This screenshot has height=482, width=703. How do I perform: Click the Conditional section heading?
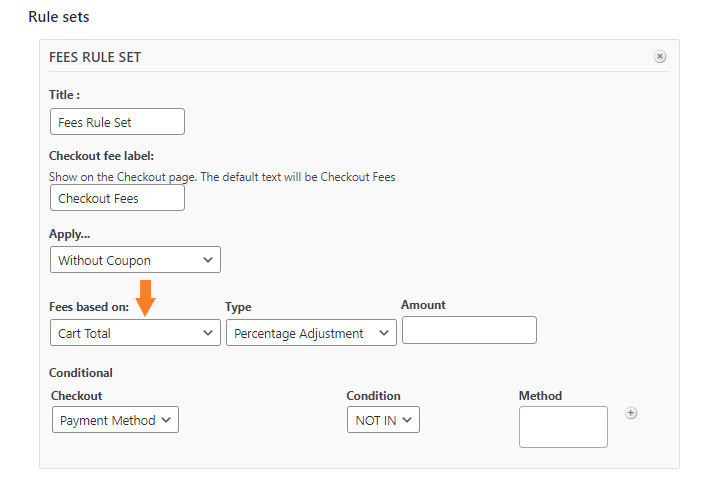tap(81, 373)
